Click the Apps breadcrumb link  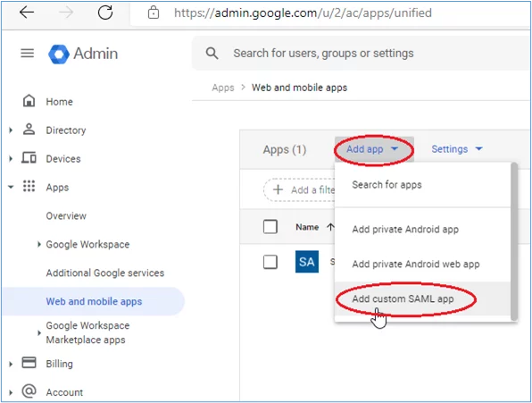point(223,88)
